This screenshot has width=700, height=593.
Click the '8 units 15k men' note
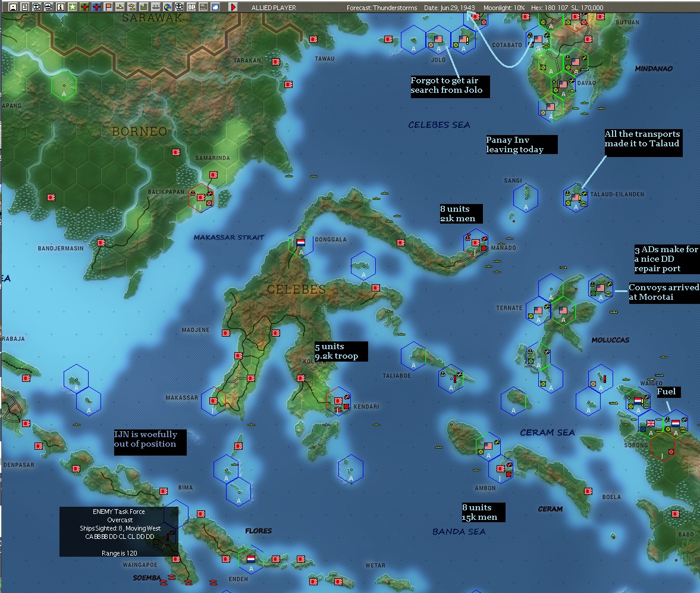(484, 512)
